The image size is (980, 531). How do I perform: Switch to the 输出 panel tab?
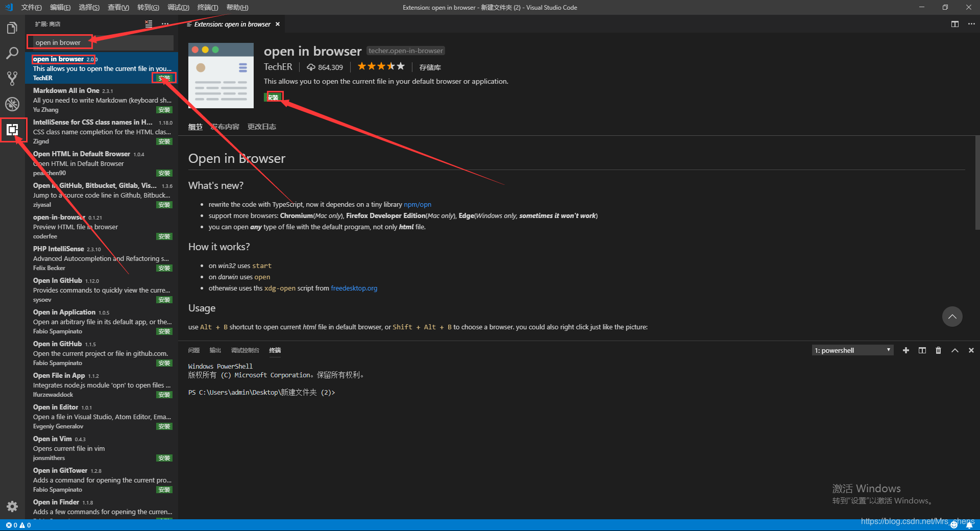click(215, 350)
